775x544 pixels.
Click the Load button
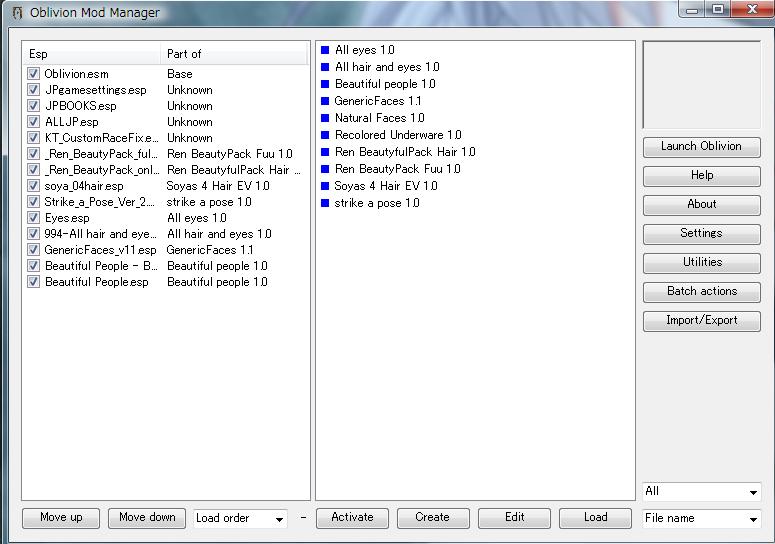(x=595, y=518)
